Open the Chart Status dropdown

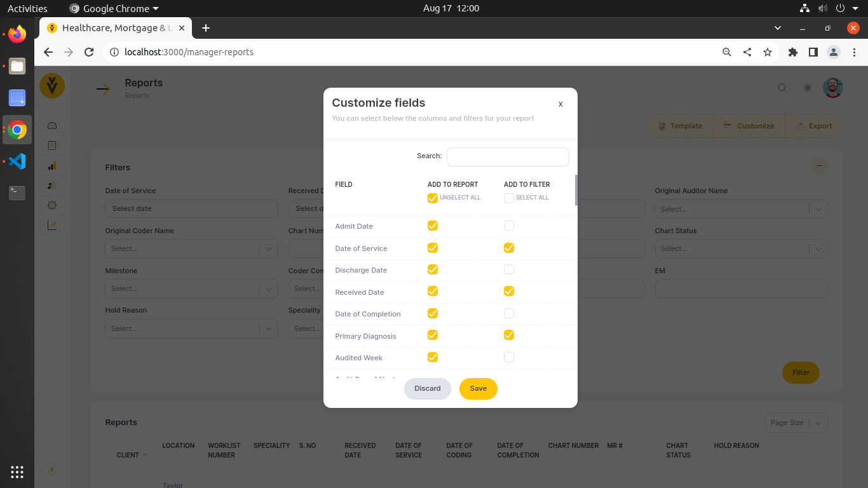point(741,248)
